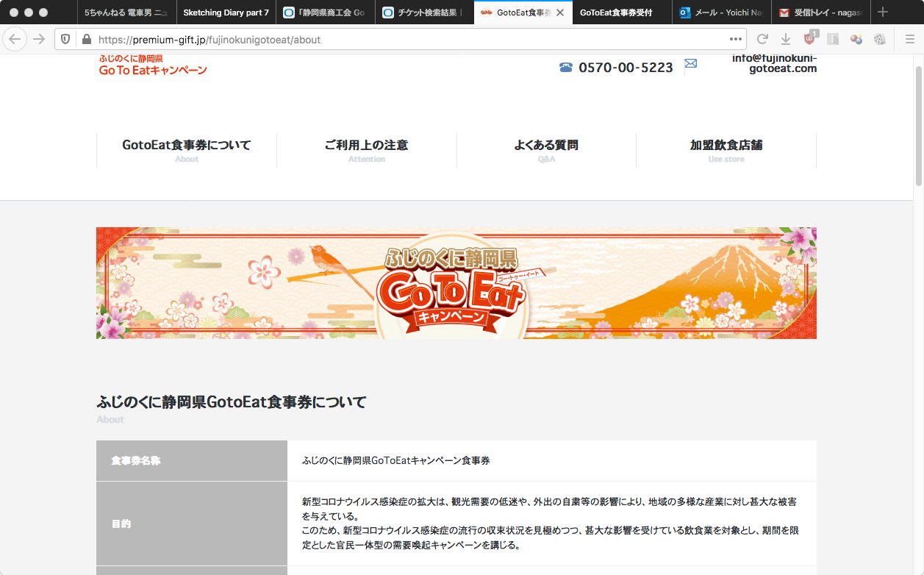Open 加盟飲食店舗 Use store menu

tap(726, 150)
